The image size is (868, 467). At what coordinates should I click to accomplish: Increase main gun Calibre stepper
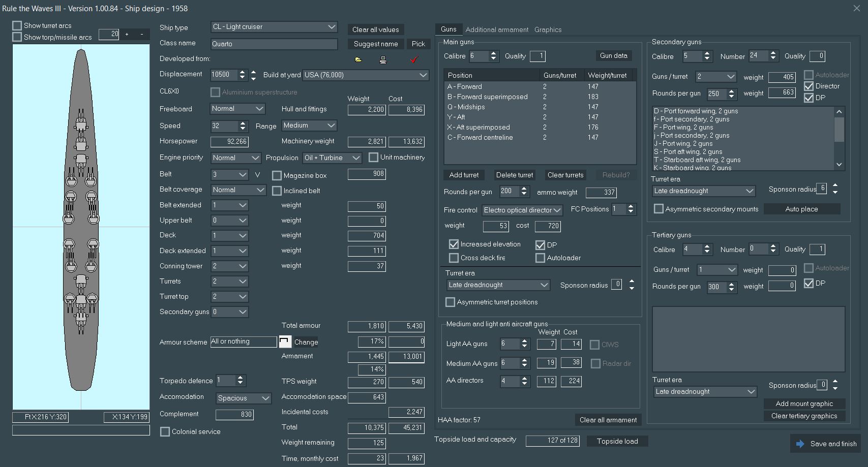point(493,53)
